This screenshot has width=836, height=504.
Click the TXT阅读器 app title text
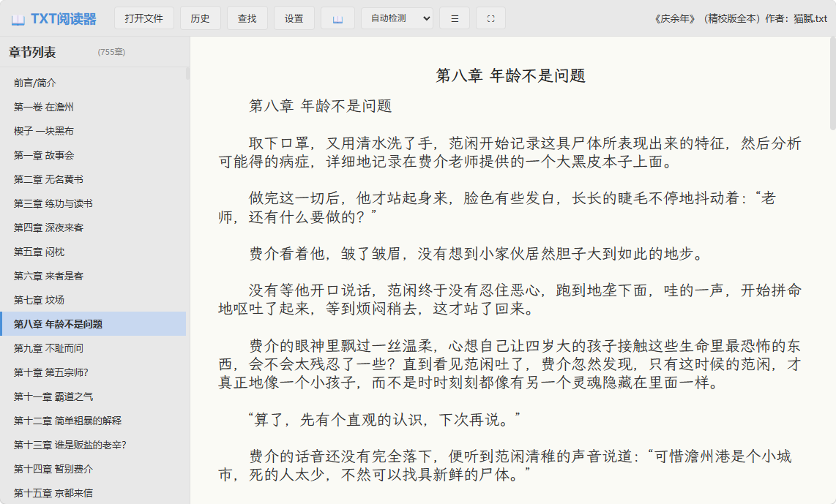[64, 19]
